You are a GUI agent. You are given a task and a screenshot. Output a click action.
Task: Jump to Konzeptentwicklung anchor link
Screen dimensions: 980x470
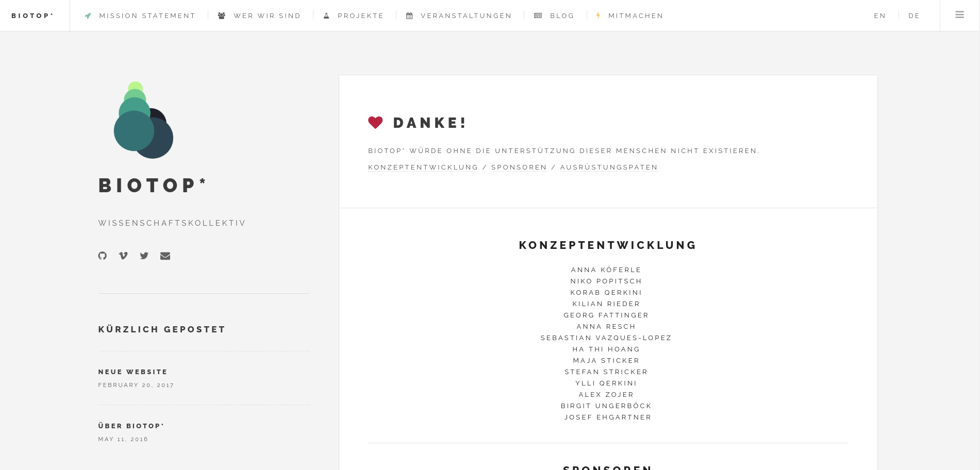click(423, 167)
